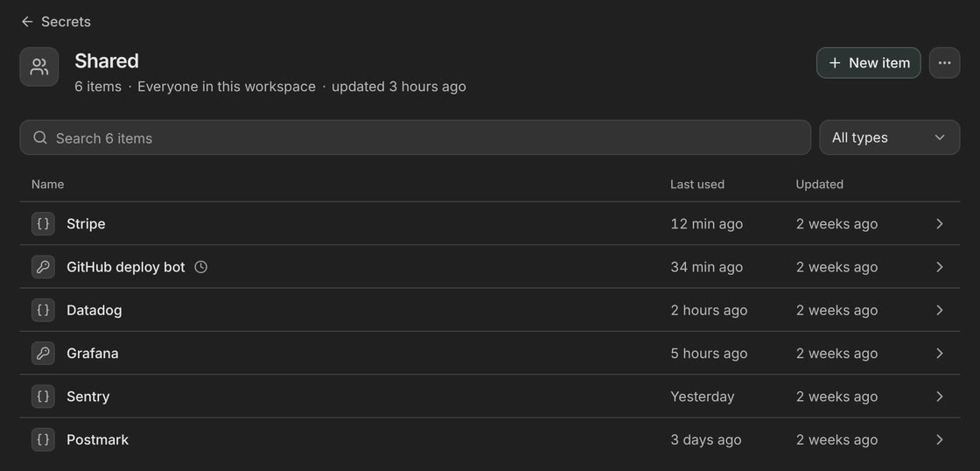Sort by the Last used column header
This screenshot has width=980, height=471.
pyautogui.click(x=696, y=185)
